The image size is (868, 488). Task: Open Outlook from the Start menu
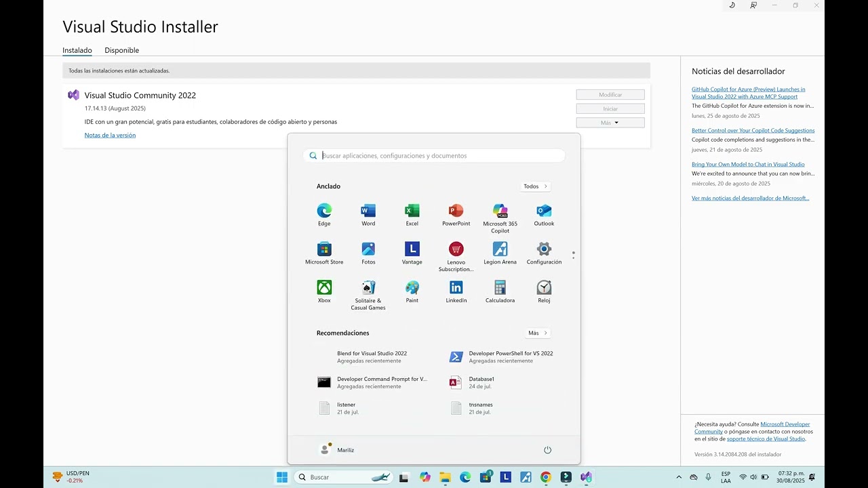(x=544, y=215)
